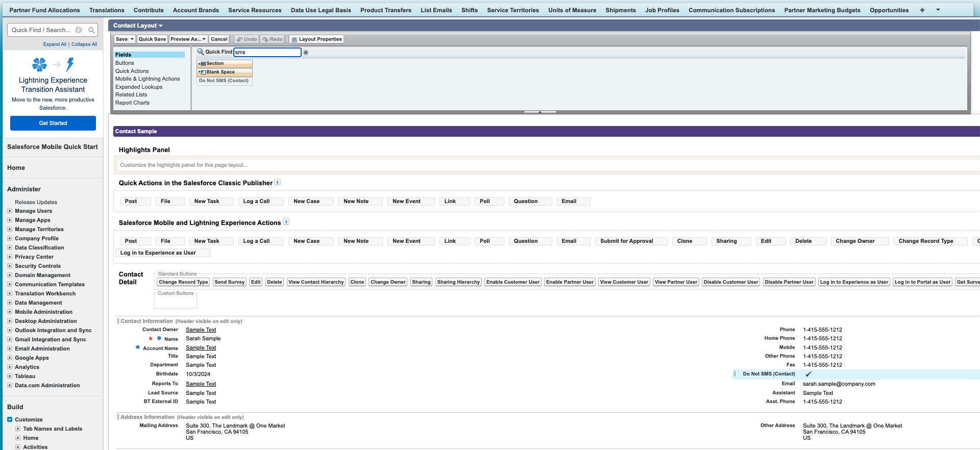Click the Get Started button
980x450 pixels.
coord(53,123)
